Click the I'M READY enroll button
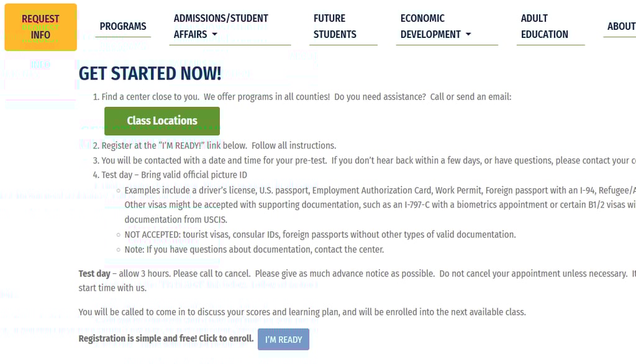This screenshot has height=364, width=636. click(283, 339)
